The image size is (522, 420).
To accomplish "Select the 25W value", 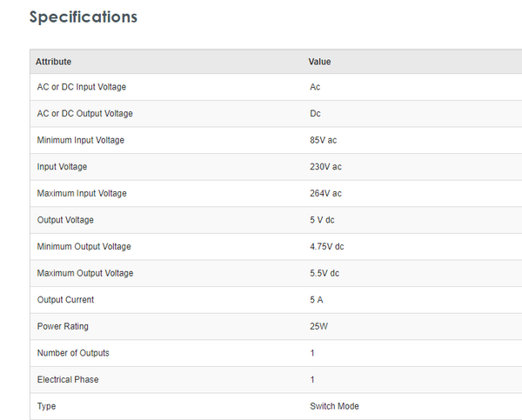I will tap(318, 327).
